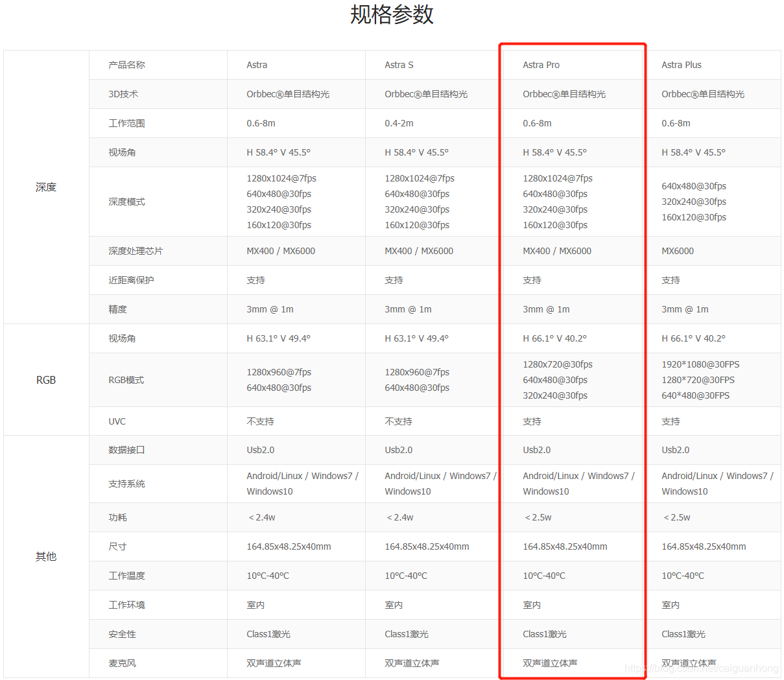Click the 工作温度 row label
The width and height of the screenshot is (784, 680).
[x=126, y=576]
